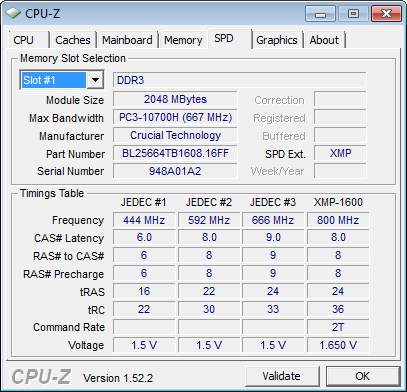Minimize the CPU-Z window

coord(321,14)
